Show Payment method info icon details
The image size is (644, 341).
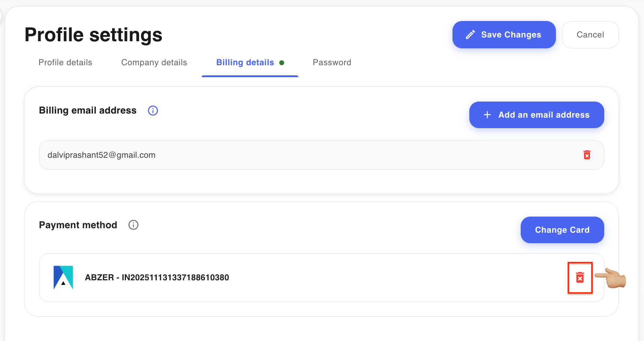[x=133, y=225]
